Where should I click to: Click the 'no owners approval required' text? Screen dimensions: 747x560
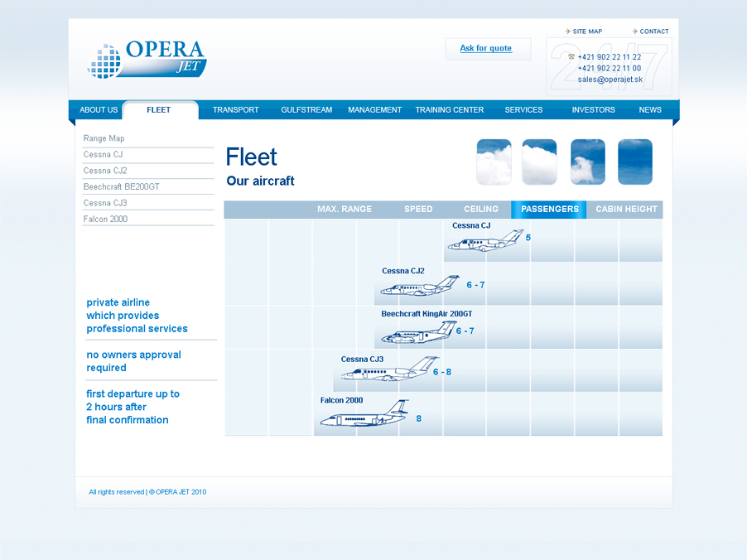134,361
